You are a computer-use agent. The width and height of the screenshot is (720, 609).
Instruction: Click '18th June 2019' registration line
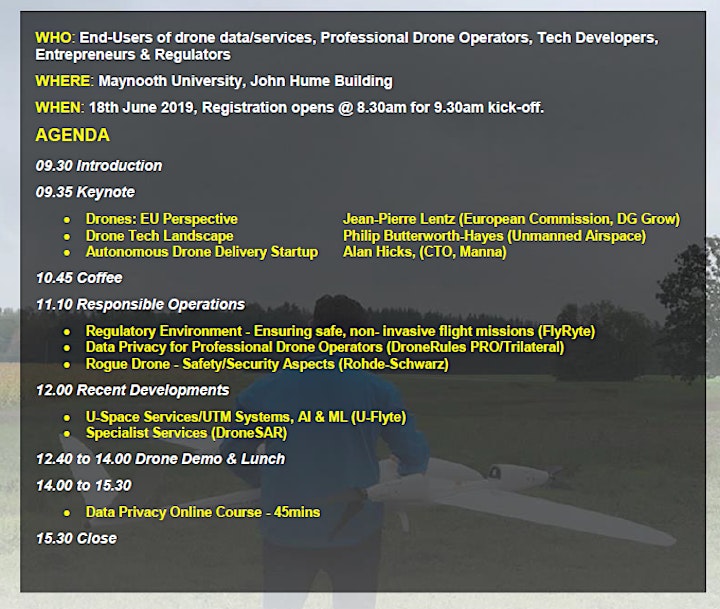click(316, 108)
